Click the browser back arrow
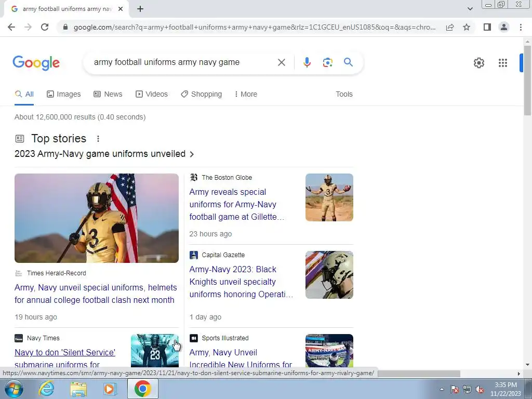532x399 pixels. [11, 27]
